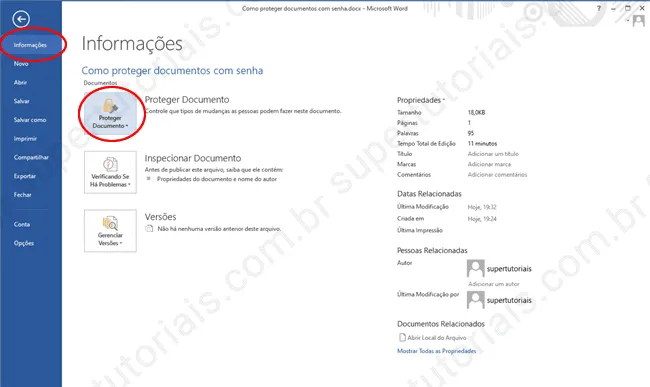Click the Última Modificação por avatar
650x387 pixels.
[x=475, y=300]
